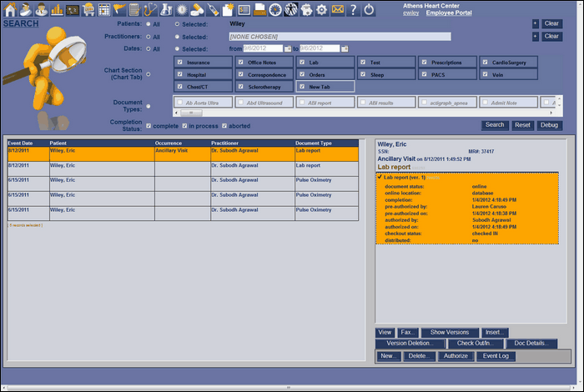Click the New Tab chart section
Viewport: 584px width, 392px height.
click(x=325, y=87)
